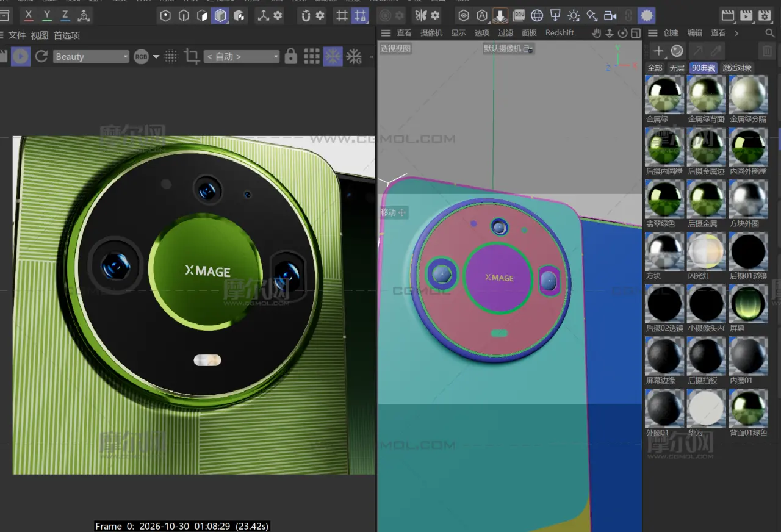Toggle the Y axis lock
The width and height of the screenshot is (781, 532).
click(x=46, y=15)
